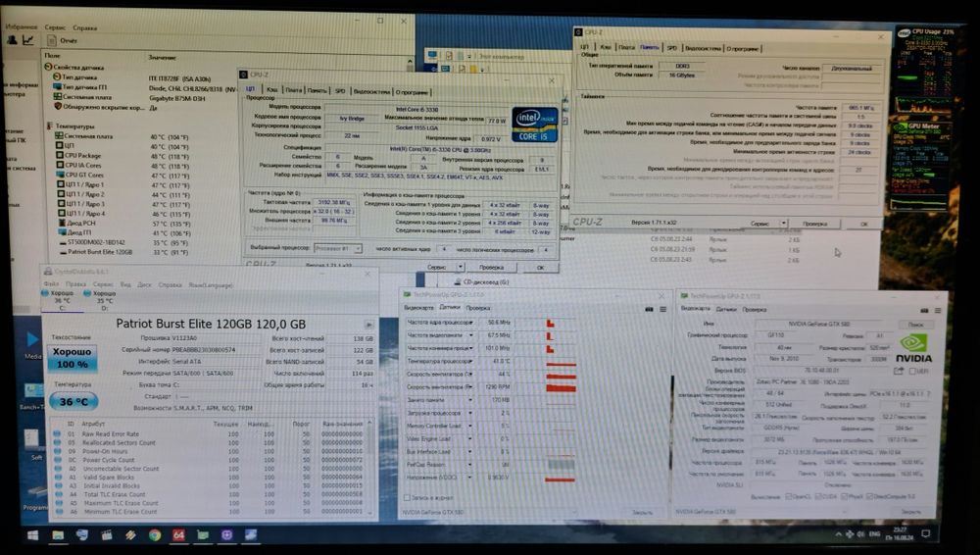
Task: Open purple CPU-Z icon on taskbar
Action: (x=227, y=535)
